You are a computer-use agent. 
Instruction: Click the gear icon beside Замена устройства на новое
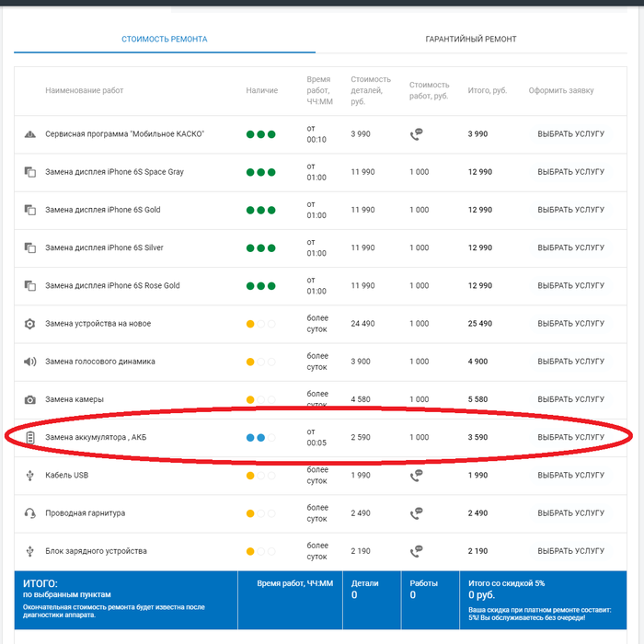tap(29, 324)
